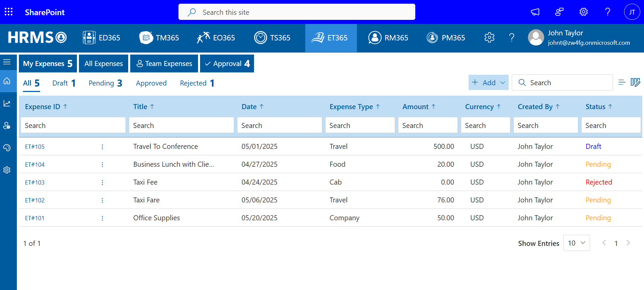Click the Title column search field
This screenshot has width=644, height=290.
pyautogui.click(x=181, y=125)
